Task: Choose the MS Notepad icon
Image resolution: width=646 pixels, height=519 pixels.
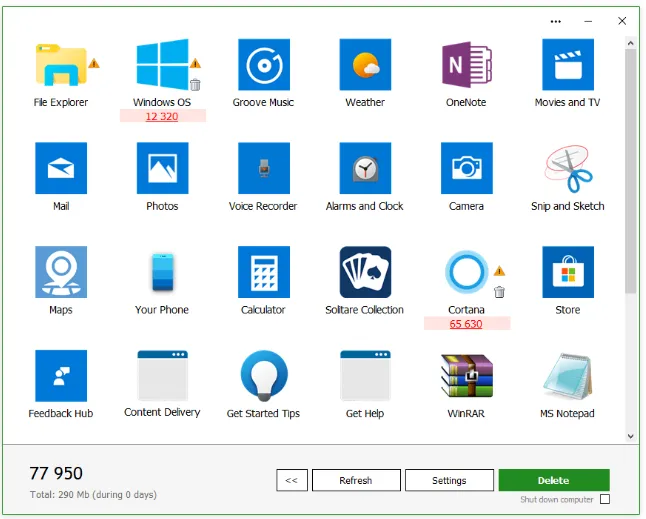Action: point(568,376)
